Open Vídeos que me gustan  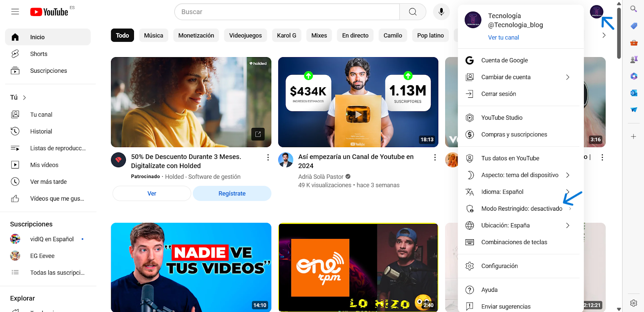[x=48, y=199]
